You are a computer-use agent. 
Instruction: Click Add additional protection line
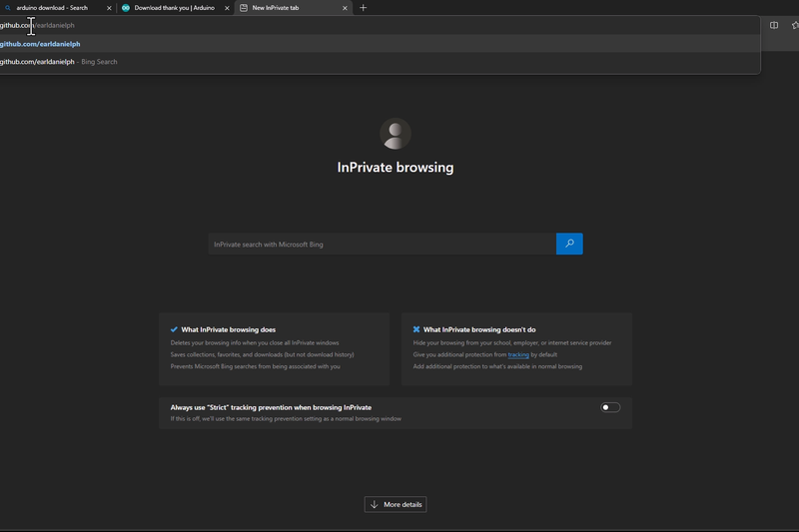tap(497, 366)
